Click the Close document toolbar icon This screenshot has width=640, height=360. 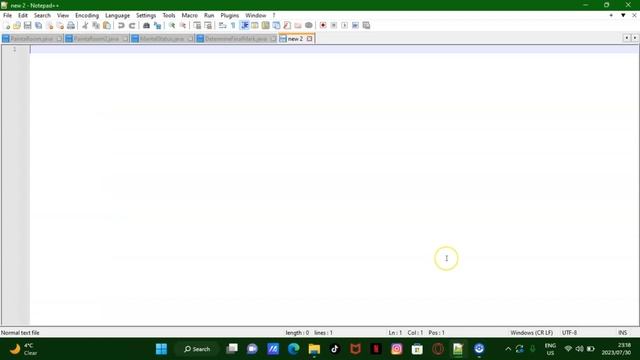pos(49,25)
